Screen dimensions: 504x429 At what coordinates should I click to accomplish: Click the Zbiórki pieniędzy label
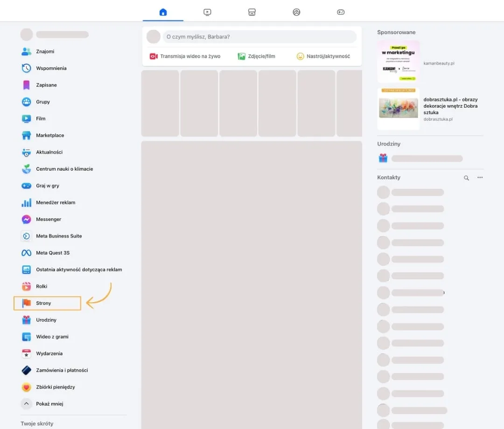pyautogui.click(x=55, y=387)
